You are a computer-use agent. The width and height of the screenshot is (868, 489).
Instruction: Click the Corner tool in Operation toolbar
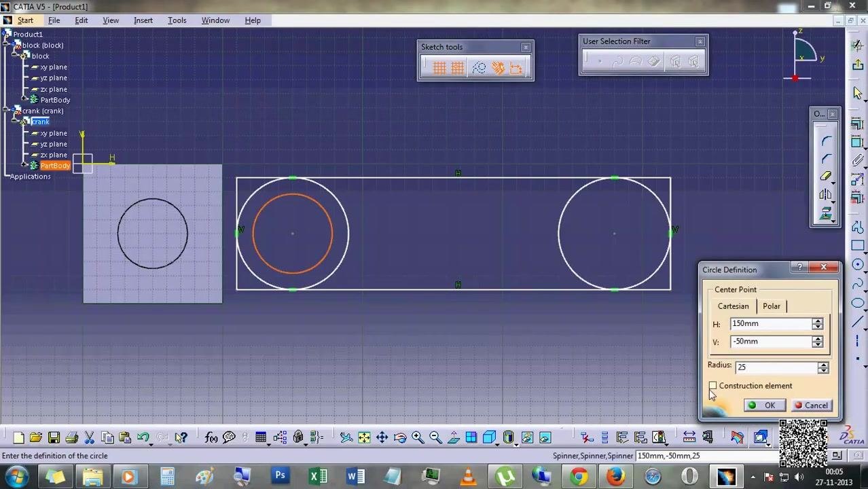827,141
